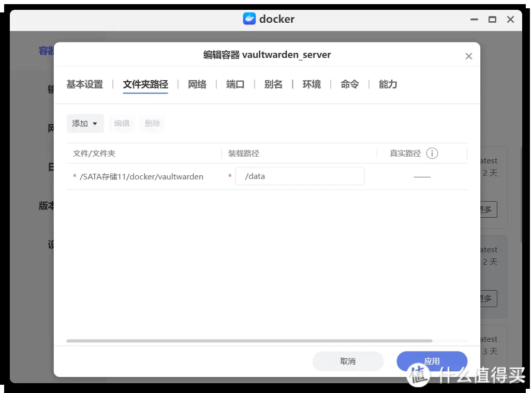Click the info icon beside 真实路径
The width and height of the screenshot is (532, 393).
coord(432,153)
